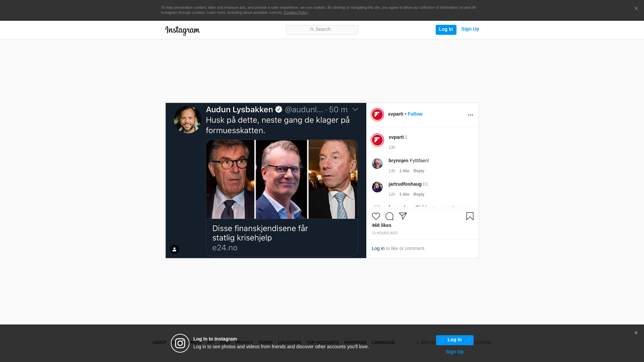The height and width of the screenshot is (362, 644).
Task: View the like on brynnjen's comment
Action: tap(404, 171)
